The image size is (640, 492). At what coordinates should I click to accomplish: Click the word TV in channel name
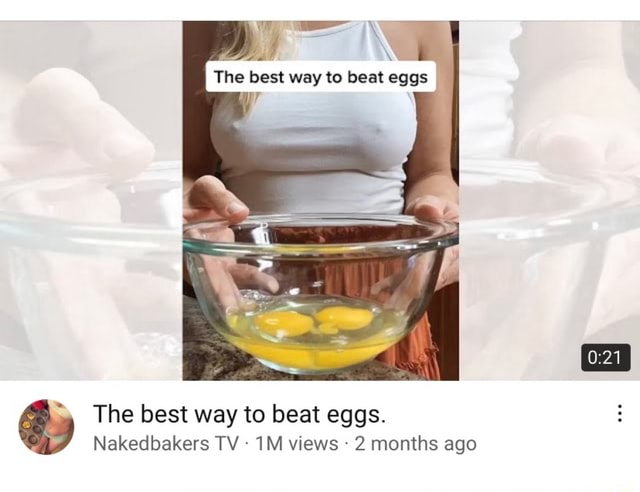(228, 443)
